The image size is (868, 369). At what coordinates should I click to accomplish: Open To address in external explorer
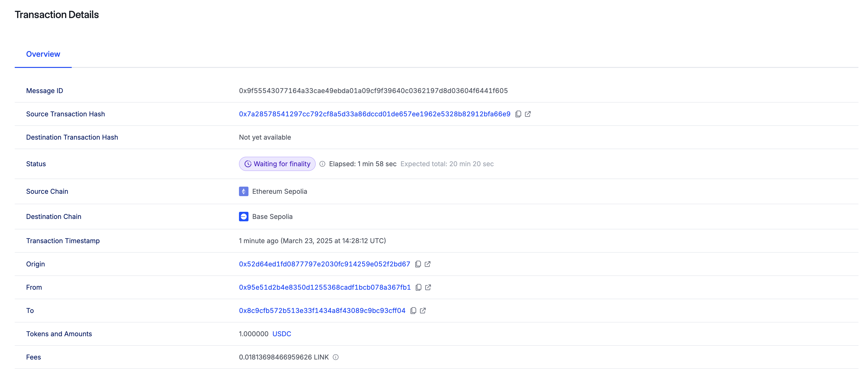click(x=423, y=311)
